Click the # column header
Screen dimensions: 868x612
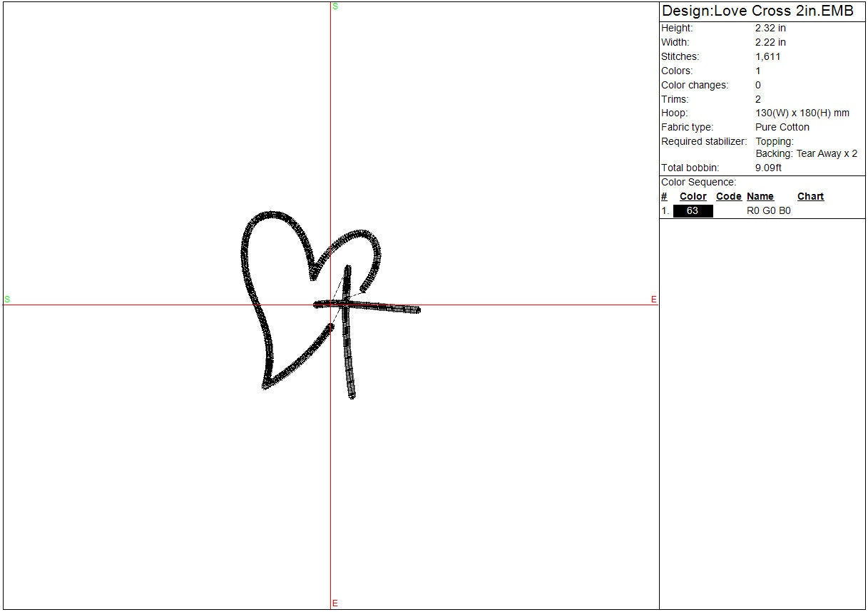tap(664, 197)
